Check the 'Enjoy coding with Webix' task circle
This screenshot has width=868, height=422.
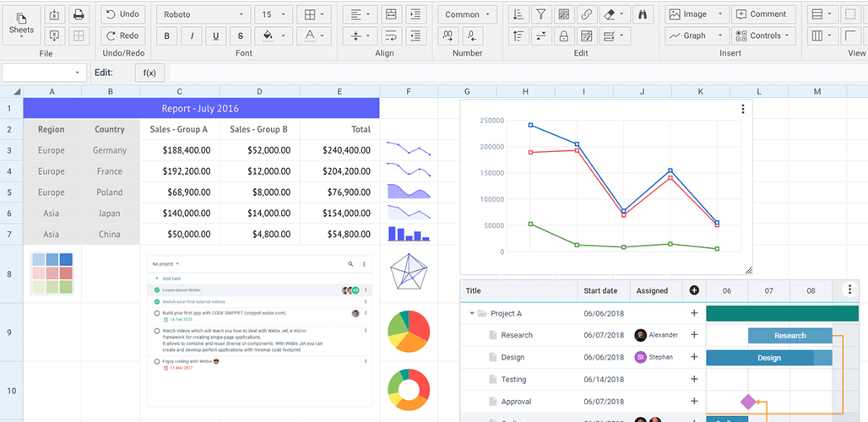pyautogui.click(x=157, y=361)
